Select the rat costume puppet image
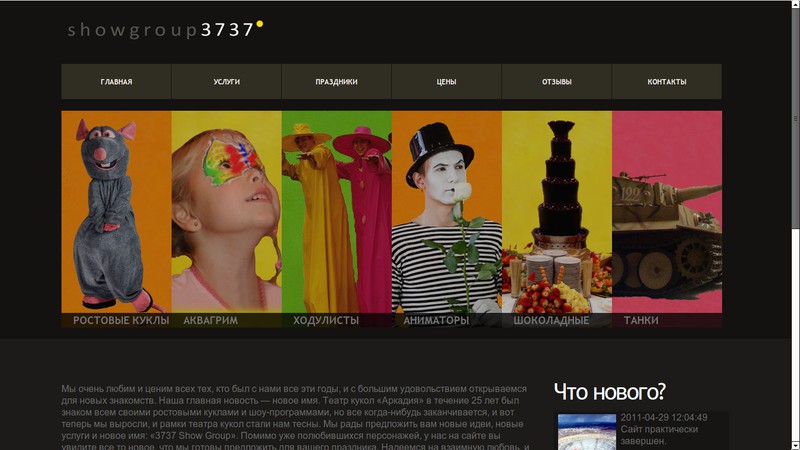The height and width of the screenshot is (450, 800). (116, 212)
